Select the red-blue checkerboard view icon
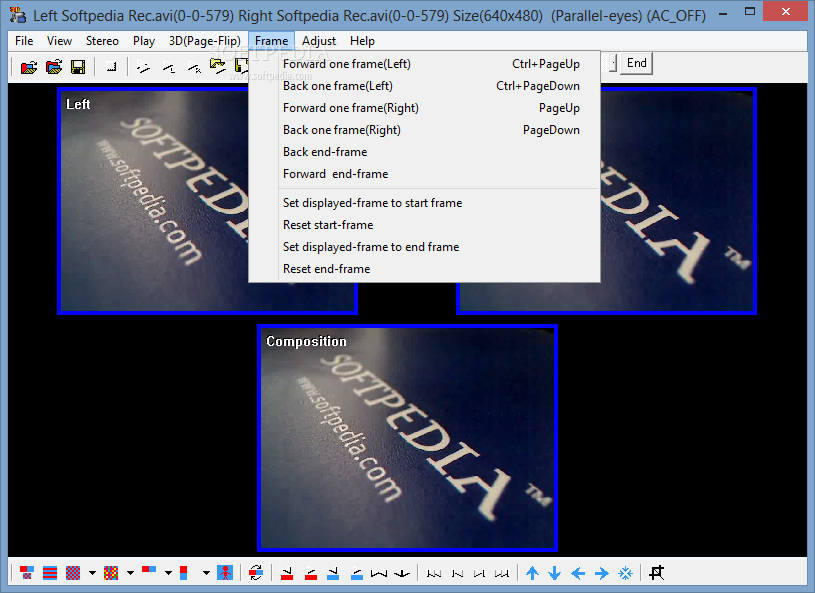 coord(73,573)
